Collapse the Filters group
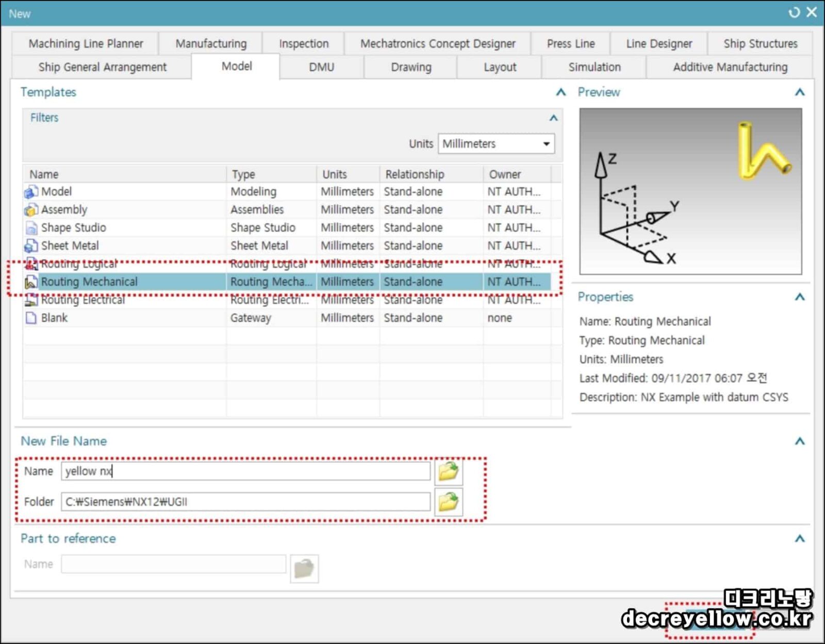The width and height of the screenshot is (825, 644). click(x=553, y=118)
